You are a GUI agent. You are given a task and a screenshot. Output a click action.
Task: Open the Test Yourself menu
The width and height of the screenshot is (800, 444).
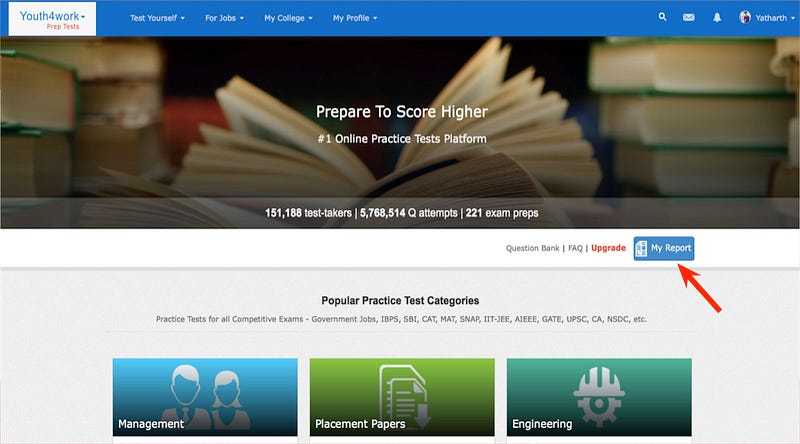tap(157, 18)
